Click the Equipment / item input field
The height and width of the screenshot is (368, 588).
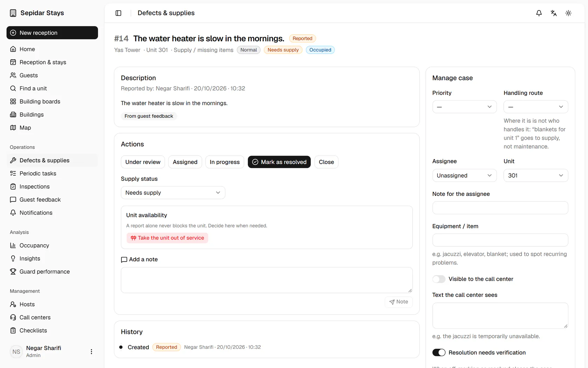click(x=500, y=240)
